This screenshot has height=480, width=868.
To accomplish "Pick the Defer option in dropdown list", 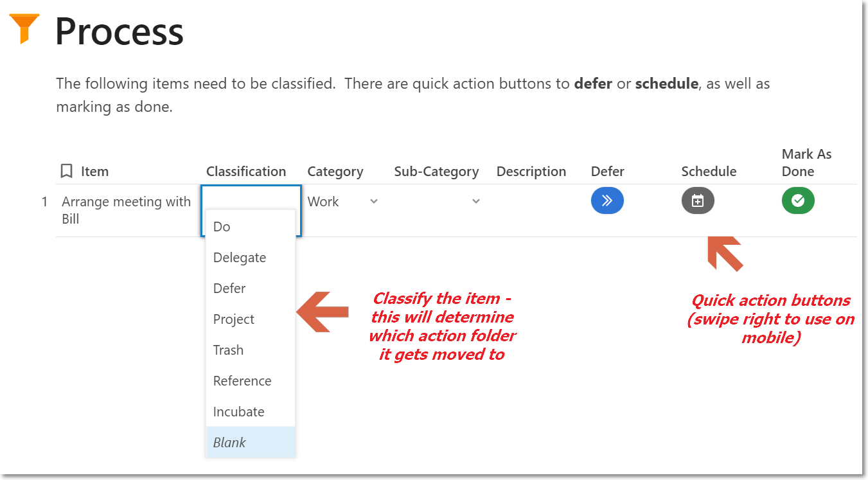I will tap(229, 289).
